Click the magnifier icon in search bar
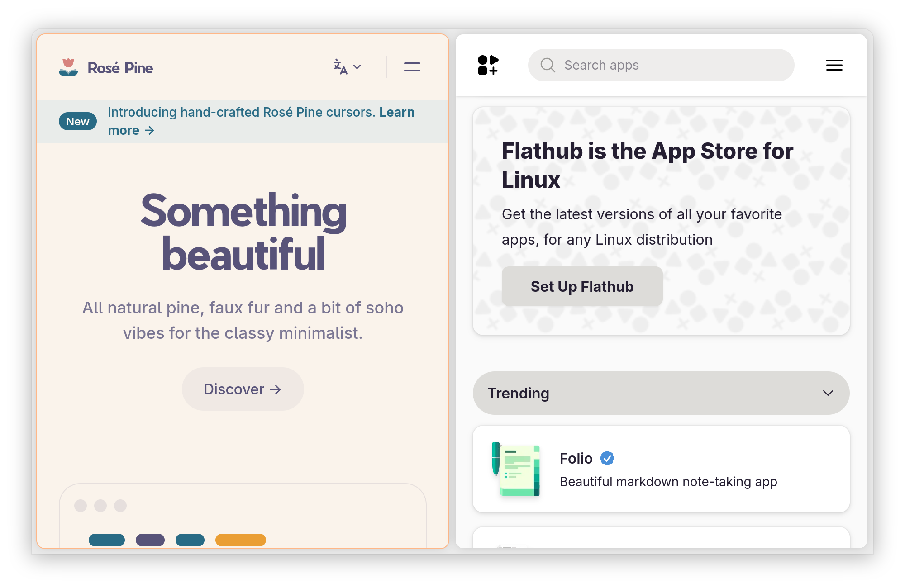Image resolution: width=905 pixels, height=588 pixels. click(x=548, y=65)
